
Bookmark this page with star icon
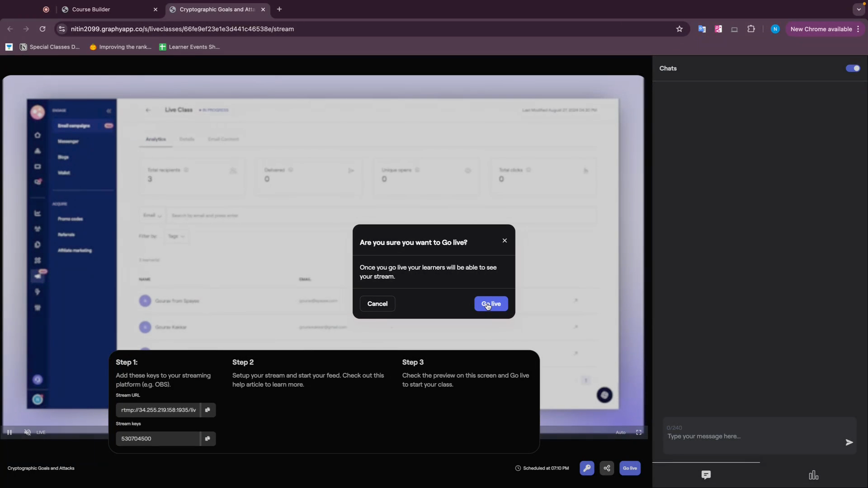(x=679, y=29)
